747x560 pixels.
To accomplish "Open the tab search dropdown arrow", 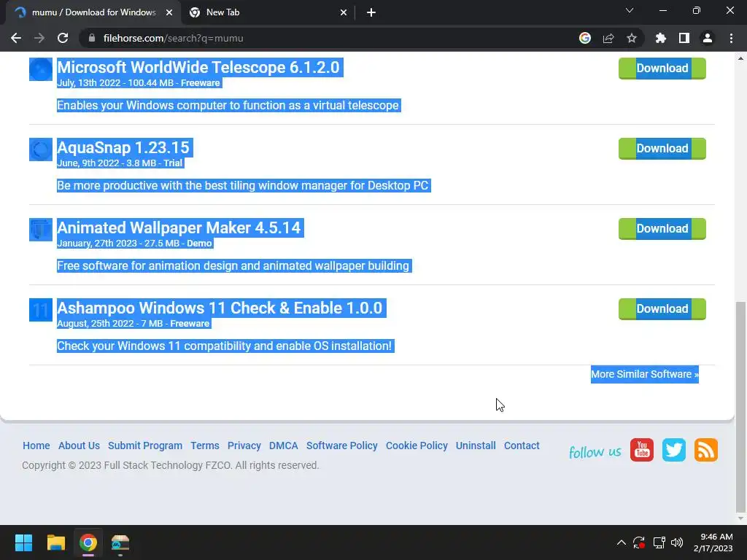I will (630, 10).
